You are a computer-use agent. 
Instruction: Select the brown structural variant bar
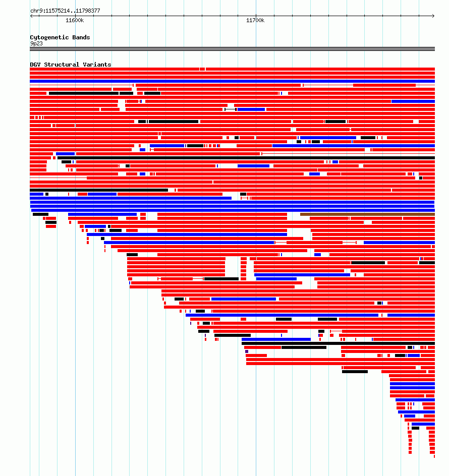pos(368,214)
